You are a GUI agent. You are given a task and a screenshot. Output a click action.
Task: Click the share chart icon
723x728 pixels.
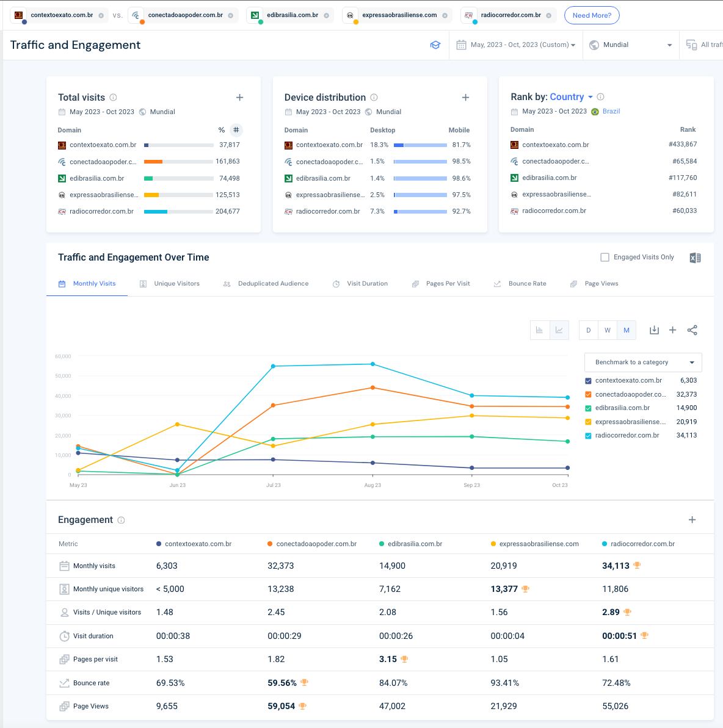(x=692, y=330)
